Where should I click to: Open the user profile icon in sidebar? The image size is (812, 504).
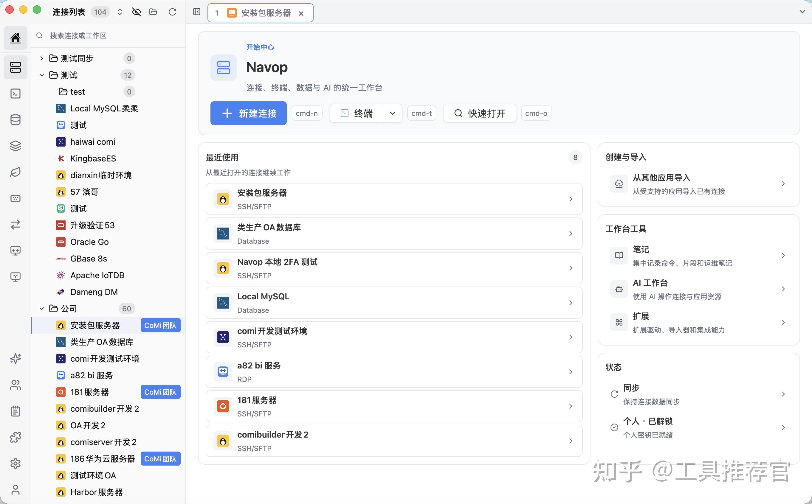tap(15, 490)
